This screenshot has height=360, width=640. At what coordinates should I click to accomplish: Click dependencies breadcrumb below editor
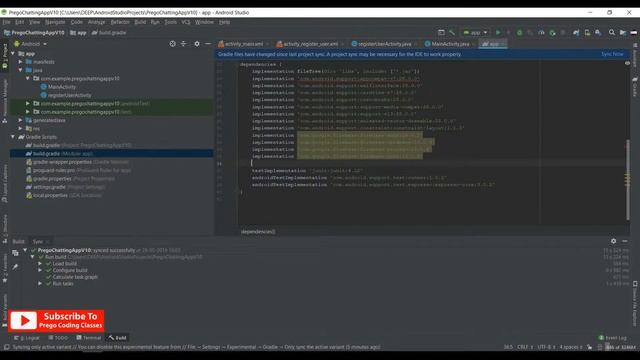[x=258, y=232]
